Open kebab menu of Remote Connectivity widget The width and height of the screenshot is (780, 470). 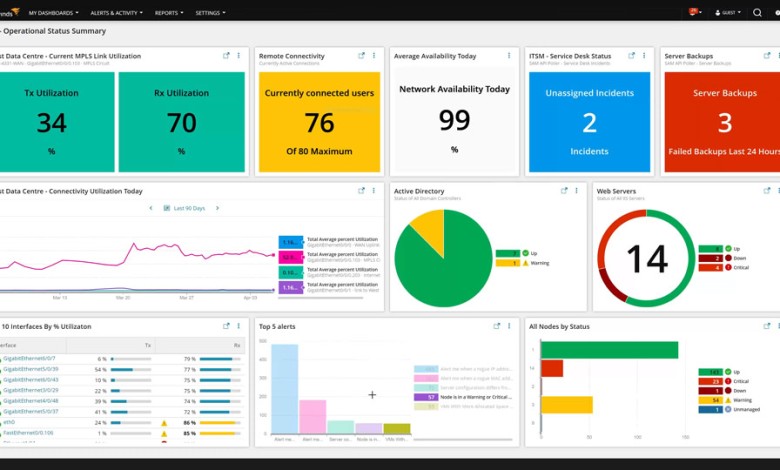tap(374, 56)
